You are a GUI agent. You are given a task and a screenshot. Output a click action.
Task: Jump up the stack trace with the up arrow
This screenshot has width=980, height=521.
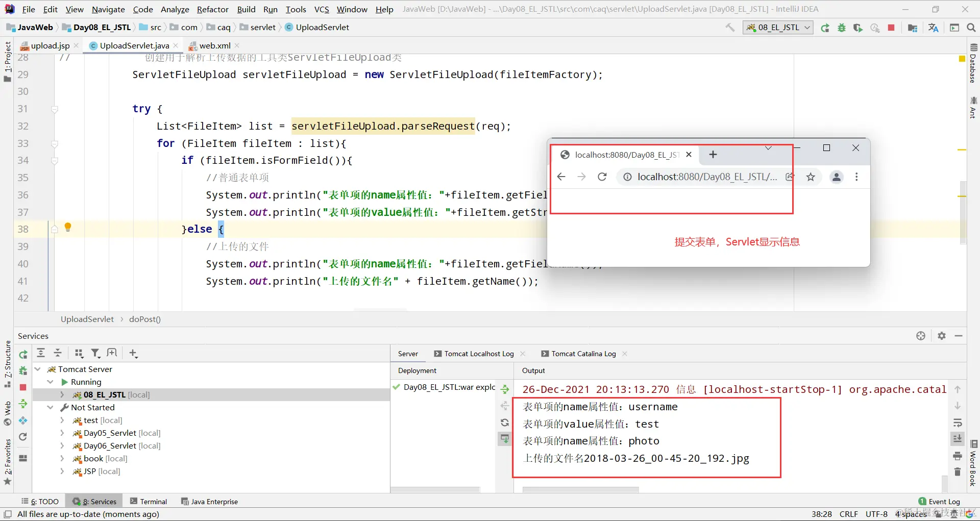(958, 389)
